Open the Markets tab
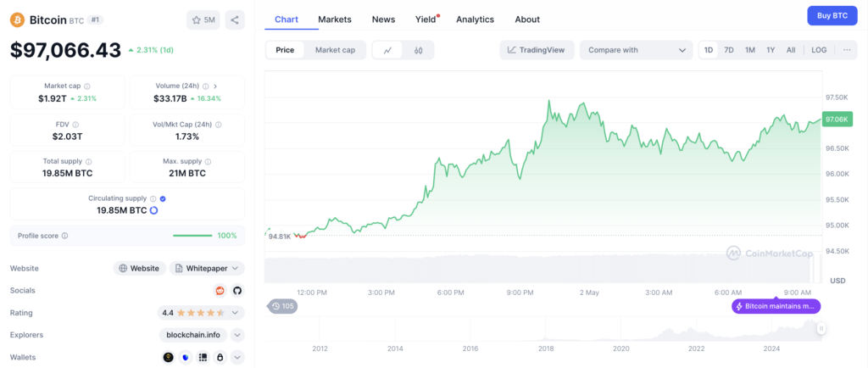 (x=334, y=20)
